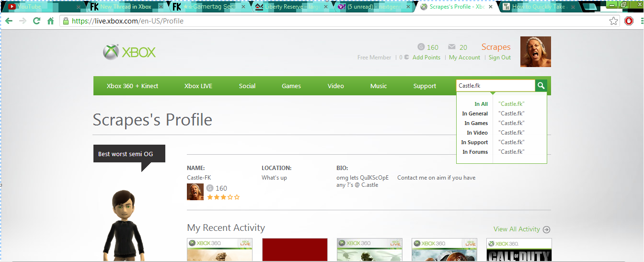Screen dimensions: 644x262
Task: Click the large gamerpic in the header
Action: (x=536, y=52)
